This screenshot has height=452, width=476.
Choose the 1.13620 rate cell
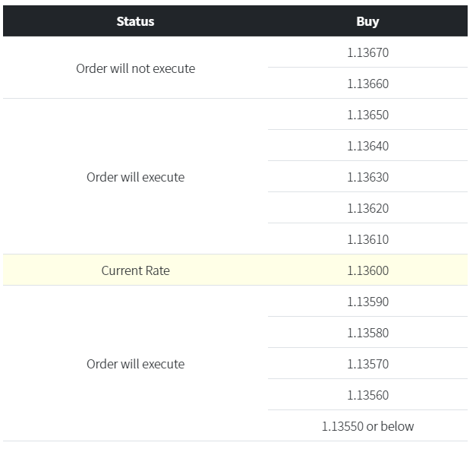tap(367, 208)
